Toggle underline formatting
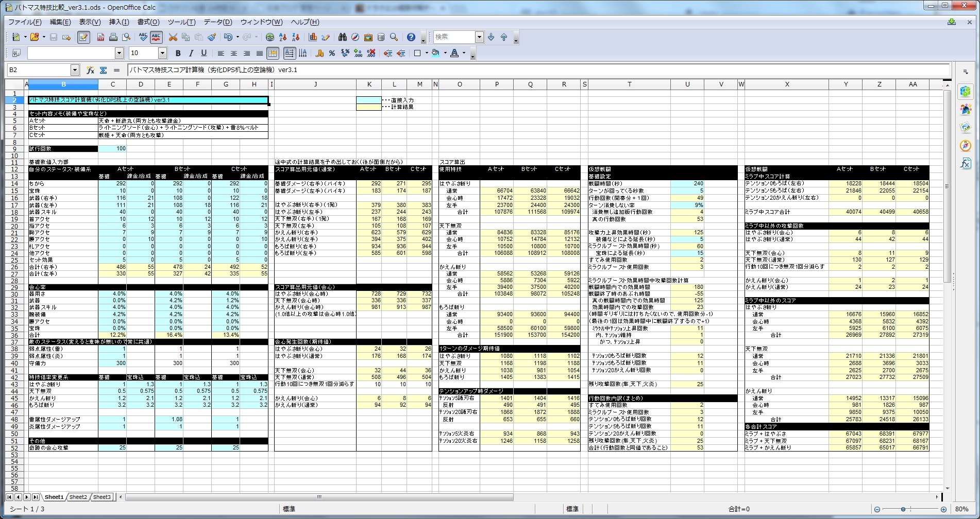This screenshot has width=980, height=519. [204, 53]
